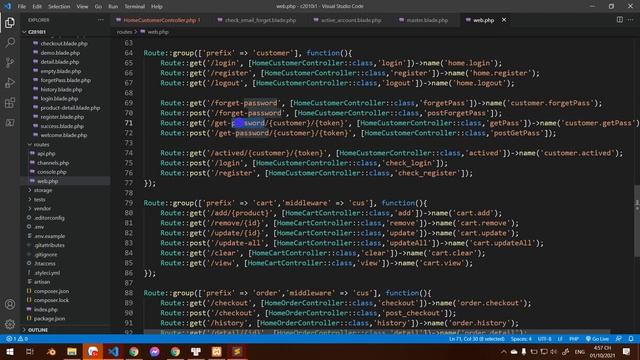The height and width of the screenshot is (360, 640).
Task: Open the Go menu
Action: point(98,6)
